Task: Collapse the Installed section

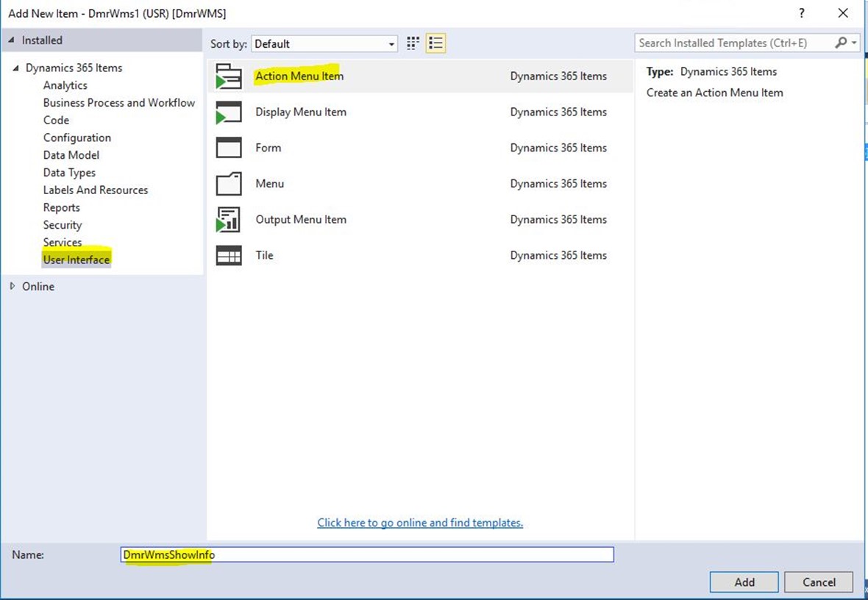Action: (x=12, y=40)
